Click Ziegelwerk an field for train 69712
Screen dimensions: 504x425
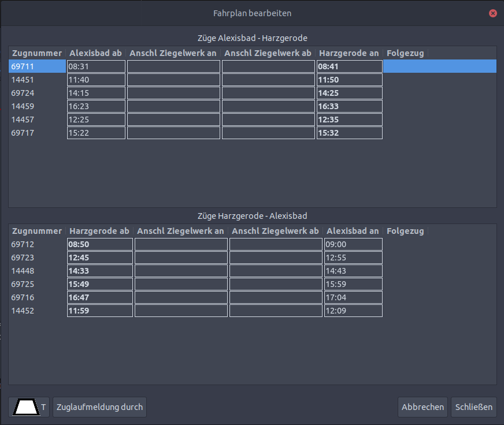coord(181,244)
